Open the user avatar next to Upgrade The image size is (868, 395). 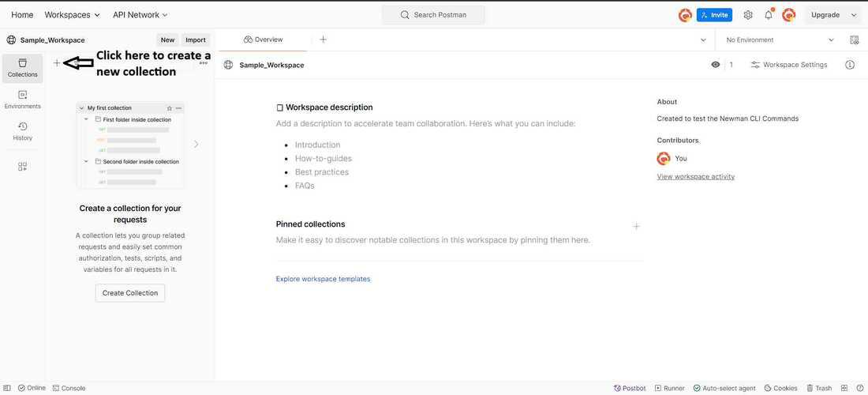tap(789, 15)
